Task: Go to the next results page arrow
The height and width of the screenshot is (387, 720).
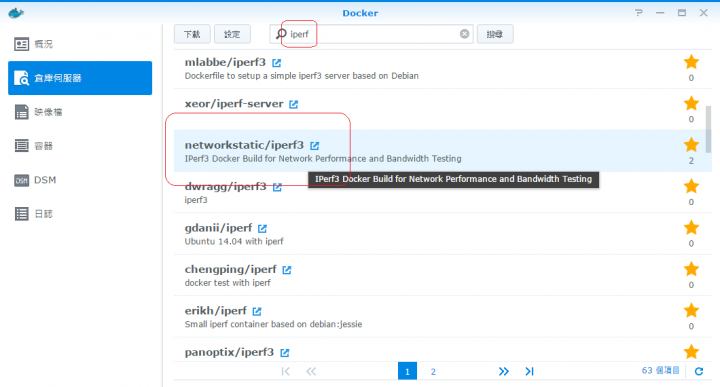Action: point(503,371)
